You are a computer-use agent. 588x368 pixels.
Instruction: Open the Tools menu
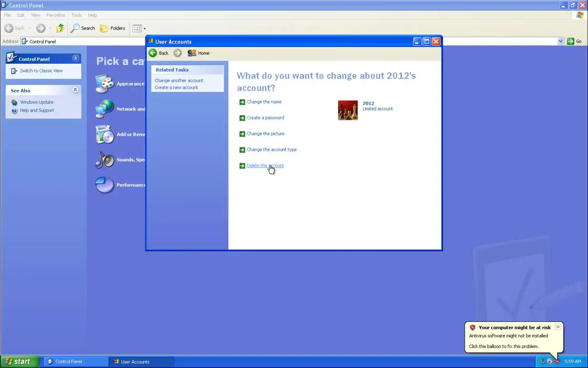pyautogui.click(x=76, y=15)
